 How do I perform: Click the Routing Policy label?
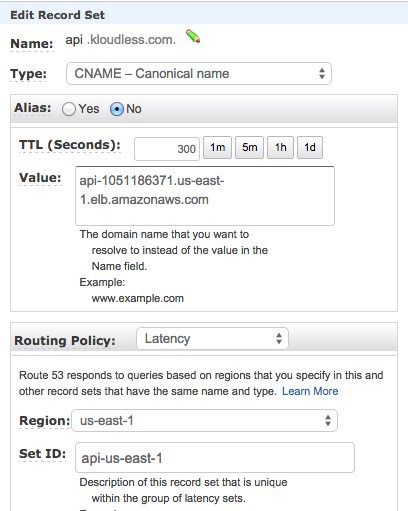[x=65, y=341]
